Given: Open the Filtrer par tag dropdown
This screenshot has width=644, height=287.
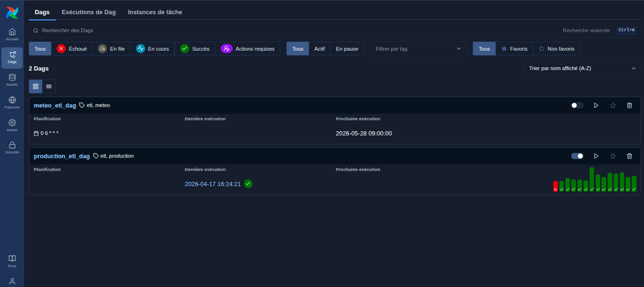Looking at the screenshot, I should (418, 49).
